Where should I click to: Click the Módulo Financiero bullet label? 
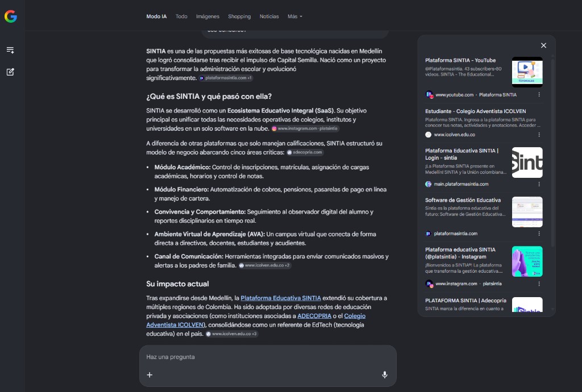coord(181,189)
